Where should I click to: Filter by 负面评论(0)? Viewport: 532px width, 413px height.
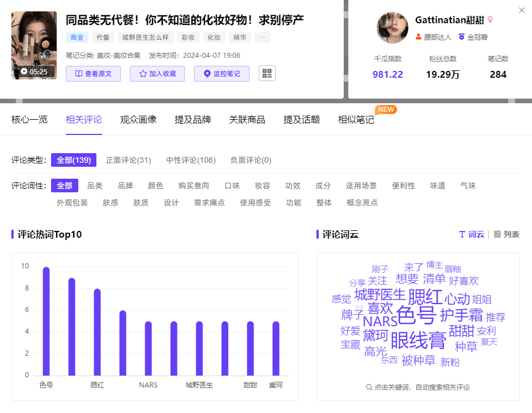coord(251,160)
